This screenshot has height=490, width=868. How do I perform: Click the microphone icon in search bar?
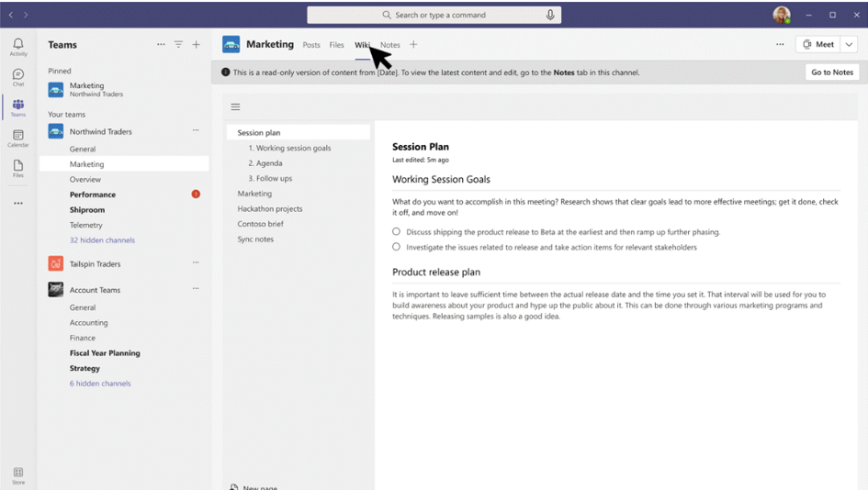coord(549,15)
